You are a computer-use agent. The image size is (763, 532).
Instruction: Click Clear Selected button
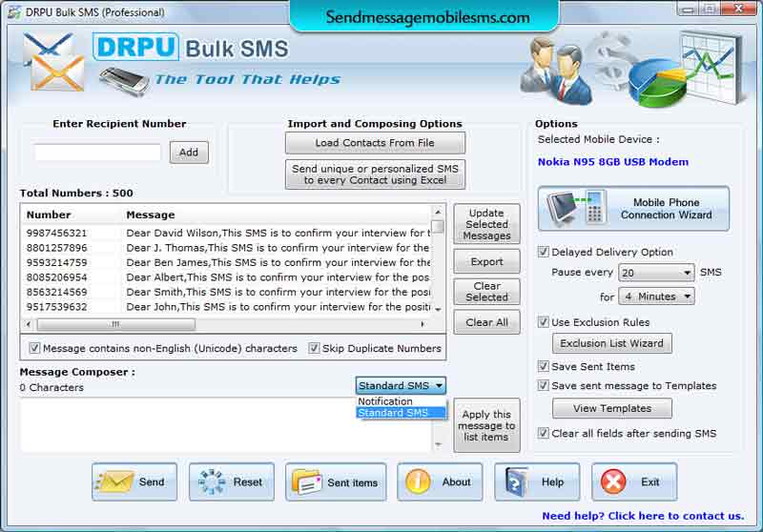[486, 292]
